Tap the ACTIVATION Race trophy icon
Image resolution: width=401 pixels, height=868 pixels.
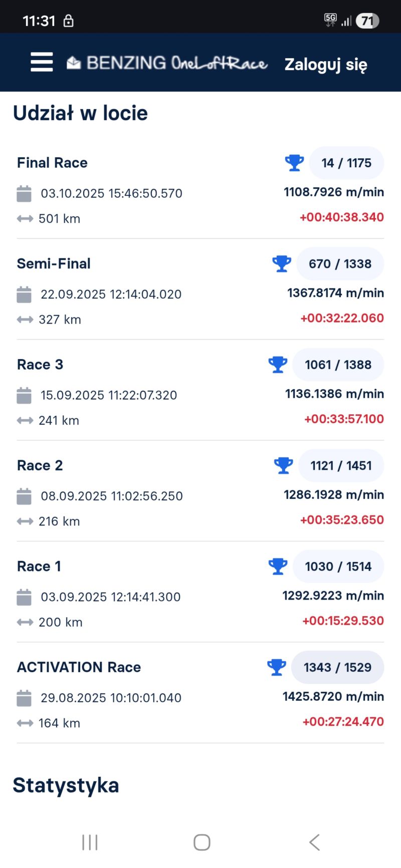coord(276,667)
